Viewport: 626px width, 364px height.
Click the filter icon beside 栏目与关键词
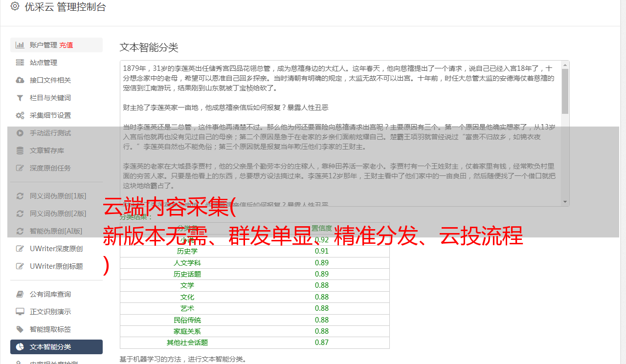[20, 98]
